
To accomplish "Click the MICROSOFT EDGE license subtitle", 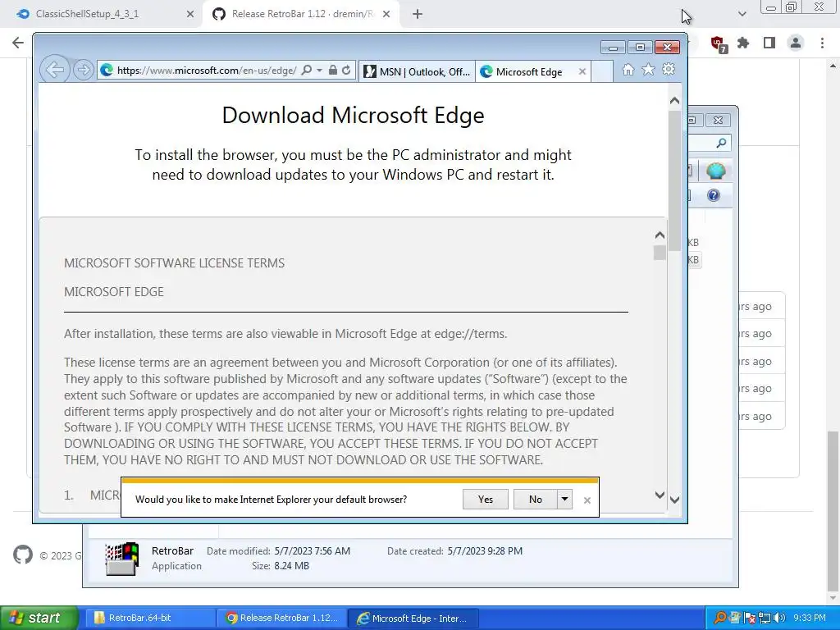I will coord(113,292).
